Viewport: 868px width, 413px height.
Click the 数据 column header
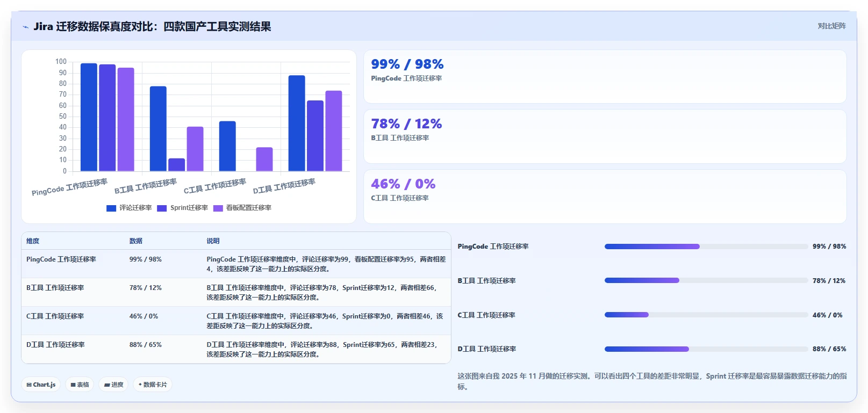(136, 241)
